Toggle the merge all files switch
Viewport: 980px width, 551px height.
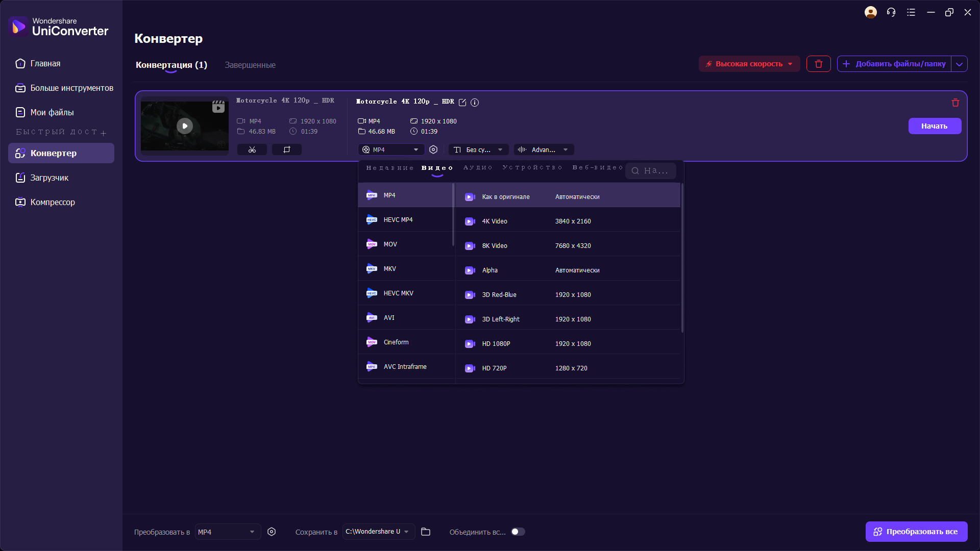[518, 532]
